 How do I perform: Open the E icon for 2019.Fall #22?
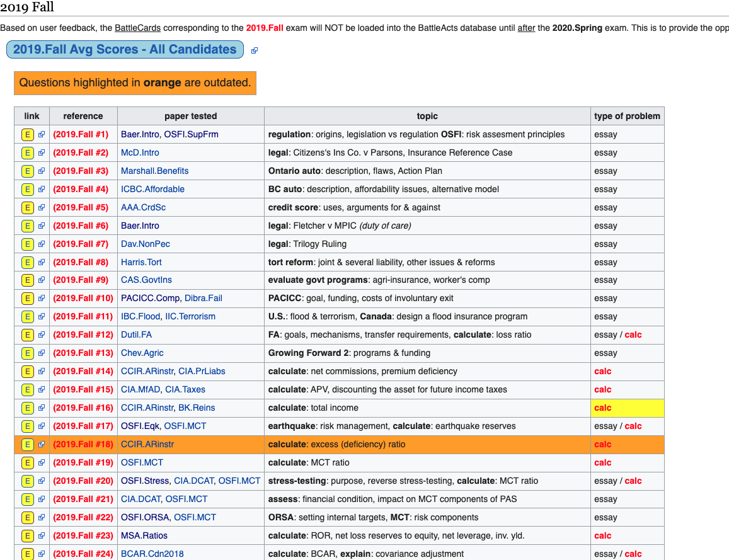point(28,518)
